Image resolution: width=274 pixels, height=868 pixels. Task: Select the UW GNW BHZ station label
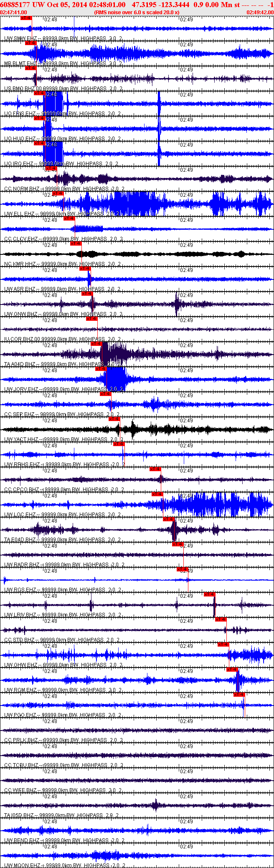pyautogui.click(x=63, y=314)
